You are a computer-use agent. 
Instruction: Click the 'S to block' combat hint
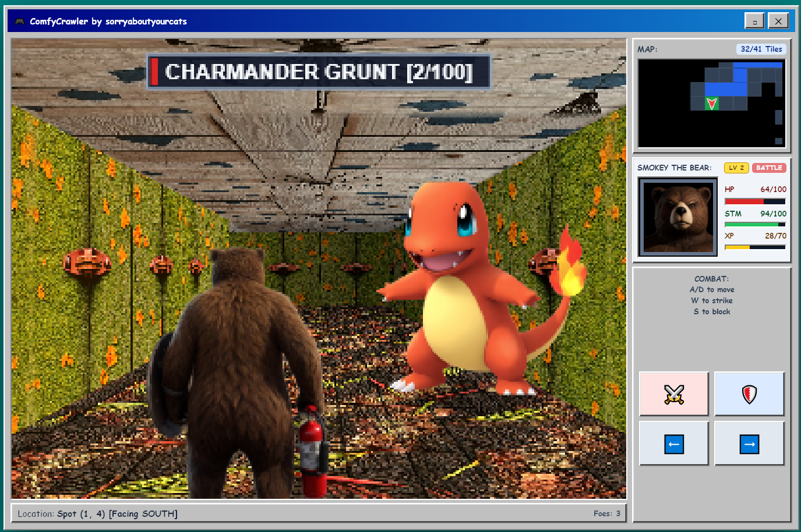click(x=712, y=312)
